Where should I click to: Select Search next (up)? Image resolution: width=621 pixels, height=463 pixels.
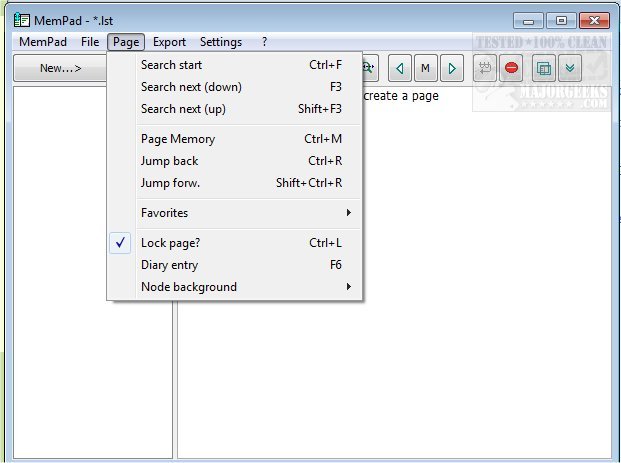tap(234, 109)
